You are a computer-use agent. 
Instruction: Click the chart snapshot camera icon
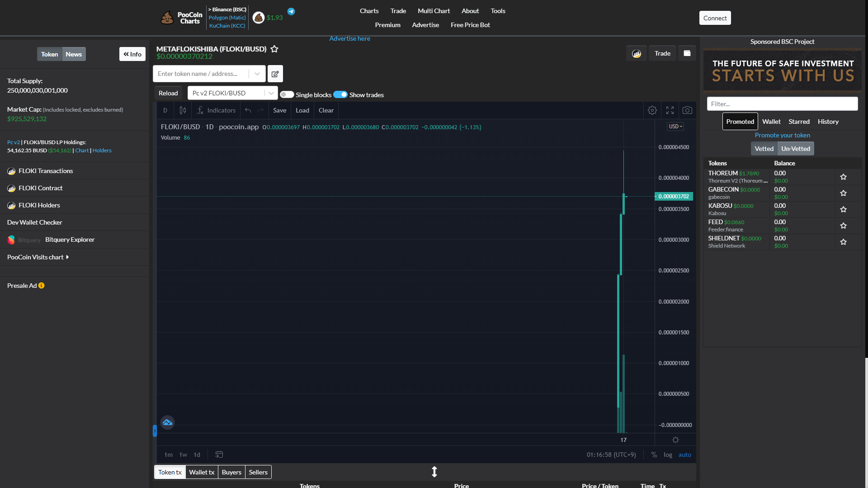tap(687, 110)
